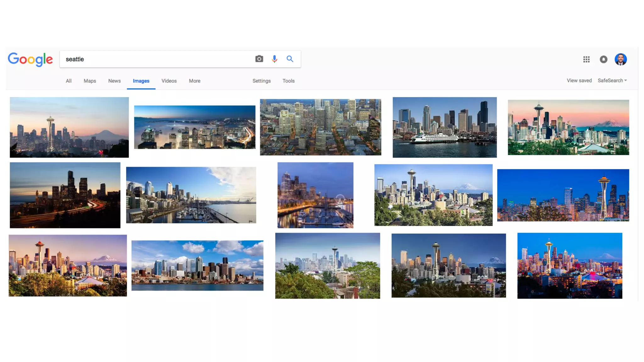Click the camera search-by-image icon
Image resolution: width=644 pixels, height=362 pixels.
click(x=259, y=59)
